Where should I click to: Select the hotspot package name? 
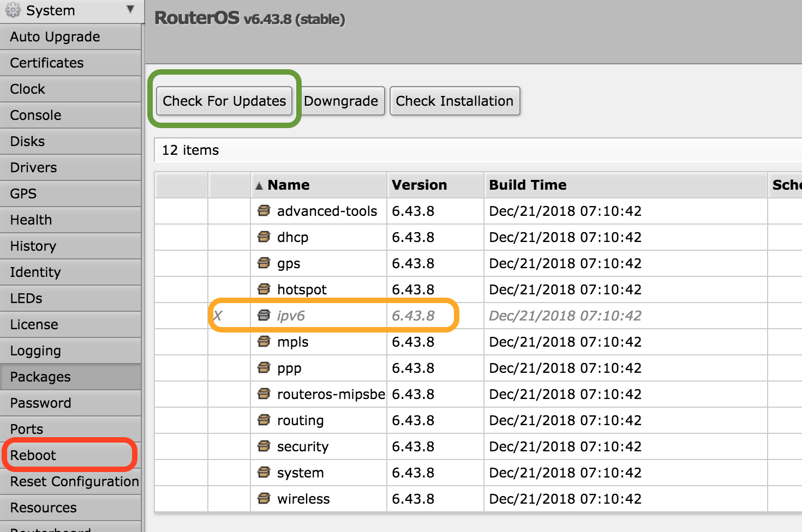coord(302,289)
